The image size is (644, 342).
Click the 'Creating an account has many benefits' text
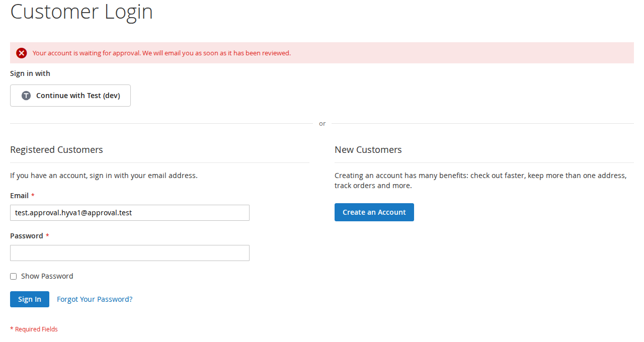(x=480, y=181)
